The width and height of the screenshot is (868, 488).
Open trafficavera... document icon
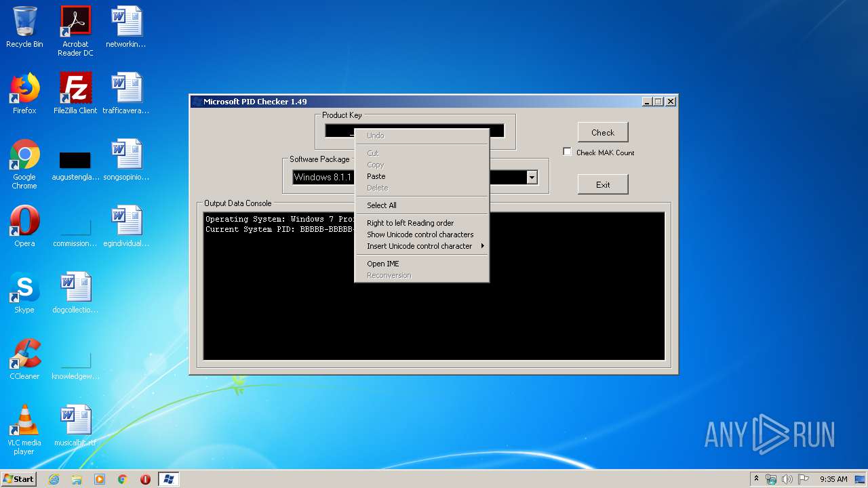click(x=126, y=94)
